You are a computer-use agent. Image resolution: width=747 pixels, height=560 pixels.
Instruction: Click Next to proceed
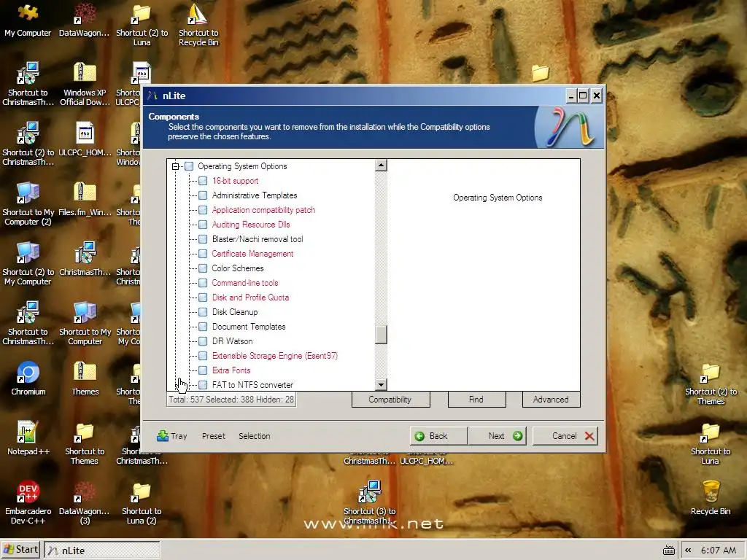498,436
